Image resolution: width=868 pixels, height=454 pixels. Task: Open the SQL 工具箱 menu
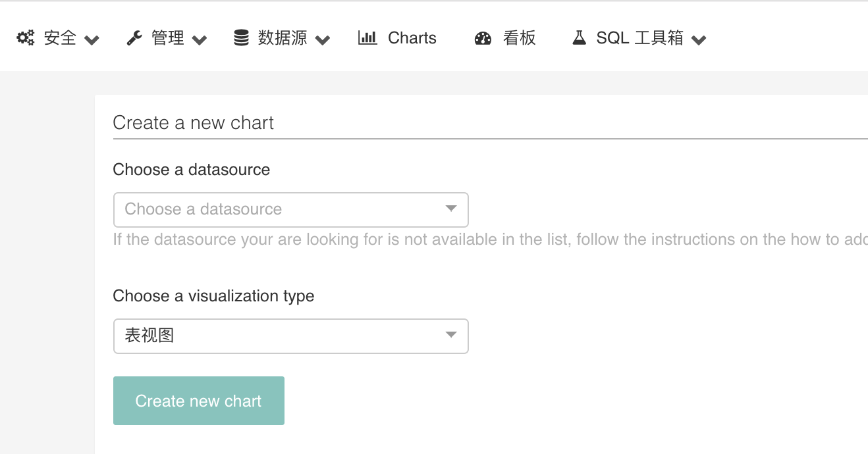(x=639, y=38)
